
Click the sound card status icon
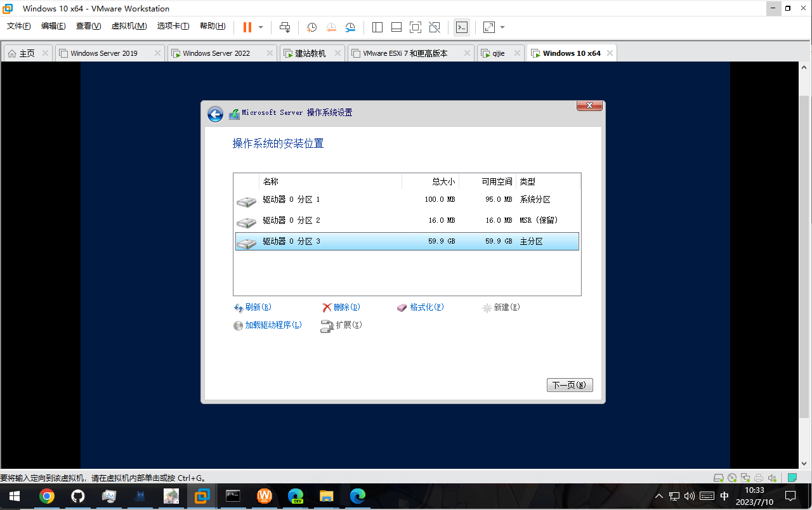click(x=772, y=478)
